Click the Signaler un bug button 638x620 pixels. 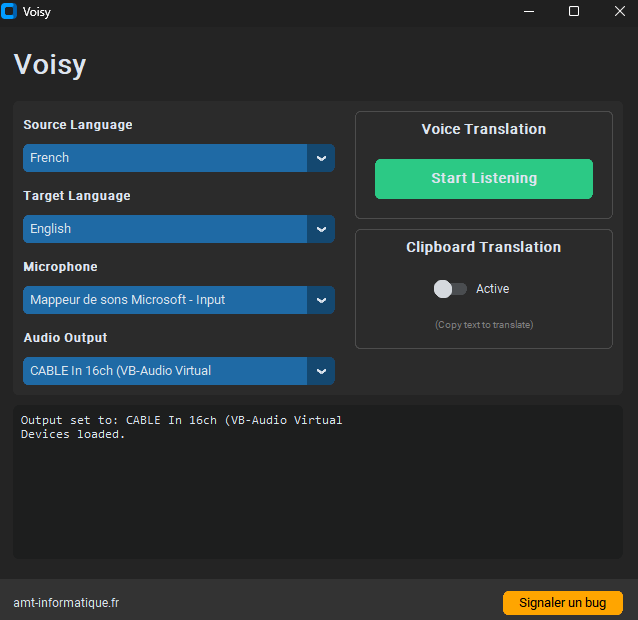coord(563,603)
